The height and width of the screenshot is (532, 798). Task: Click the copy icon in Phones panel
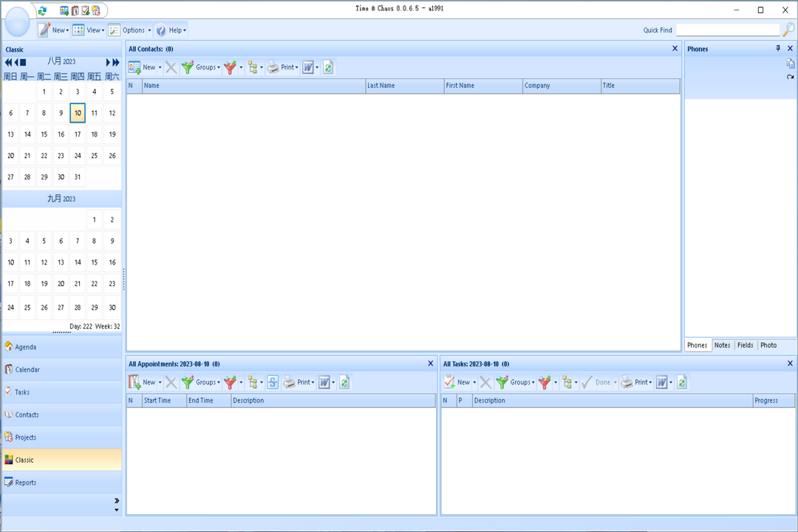[790, 64]
